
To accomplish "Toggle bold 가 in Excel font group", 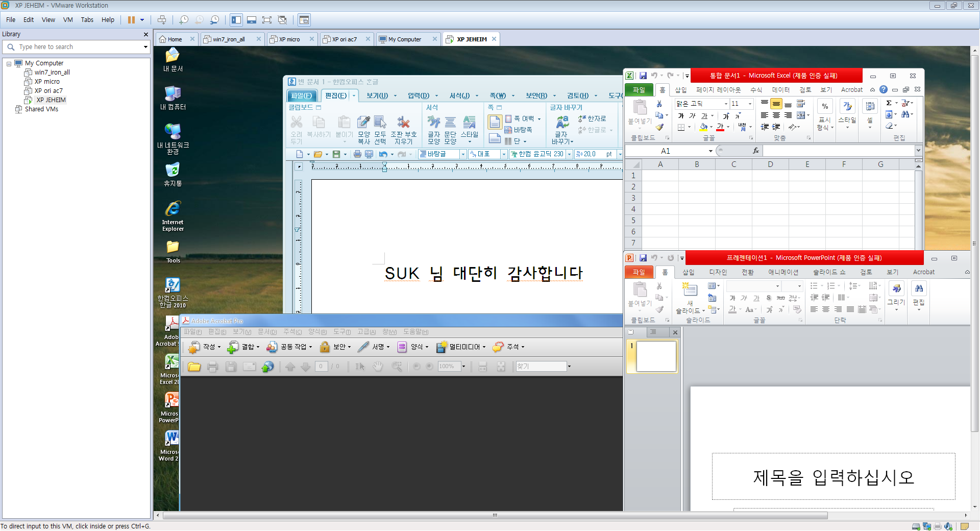I will 681,116.
